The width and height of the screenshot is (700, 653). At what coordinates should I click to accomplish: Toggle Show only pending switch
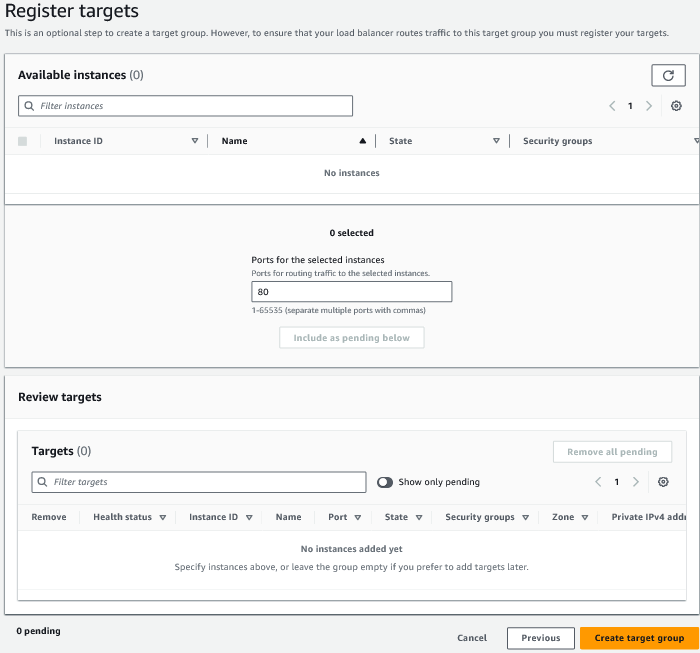(385, 482)
